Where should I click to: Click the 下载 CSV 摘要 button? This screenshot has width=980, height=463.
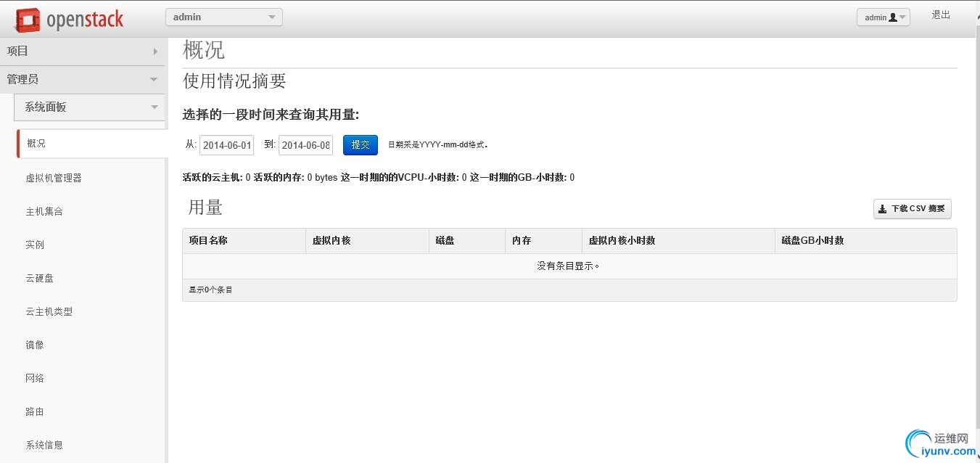(x=912, y=209)
